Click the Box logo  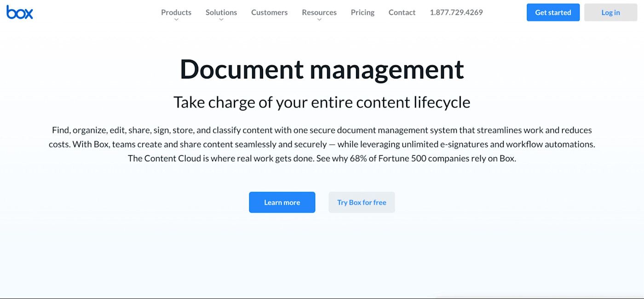pyautogui.click(x=20, y=12)
